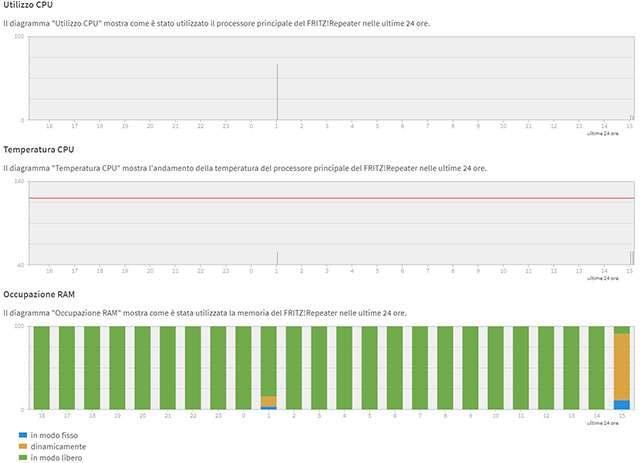Viewport: 640px width, 463px height.
Task: Select the 'in modo libero' legend label
Action: point(56,458)
